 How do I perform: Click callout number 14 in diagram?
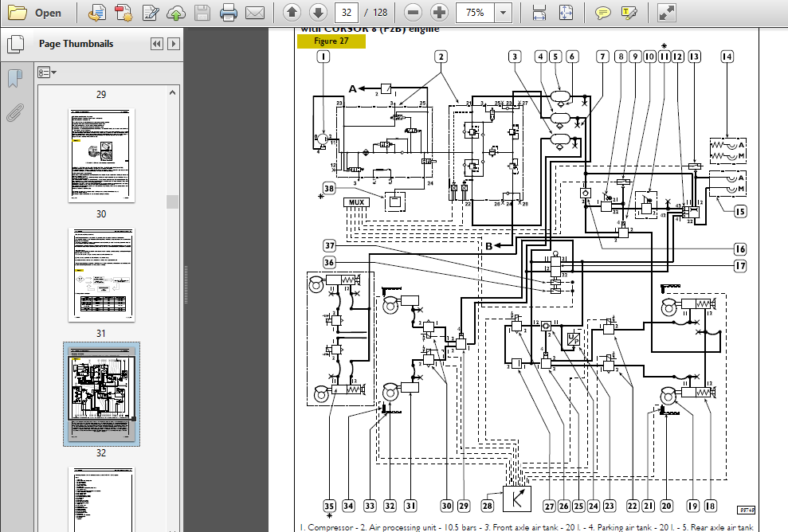(x=727, y=57)
